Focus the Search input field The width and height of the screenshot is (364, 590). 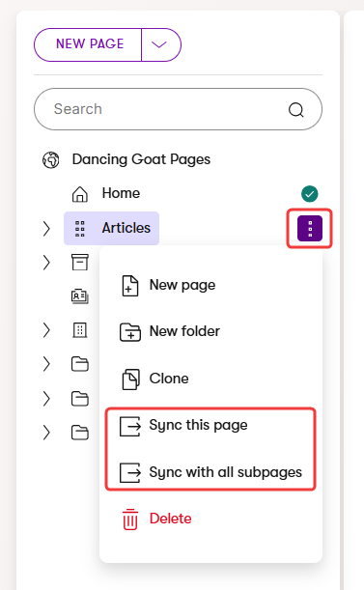click(x=178, y=109)
